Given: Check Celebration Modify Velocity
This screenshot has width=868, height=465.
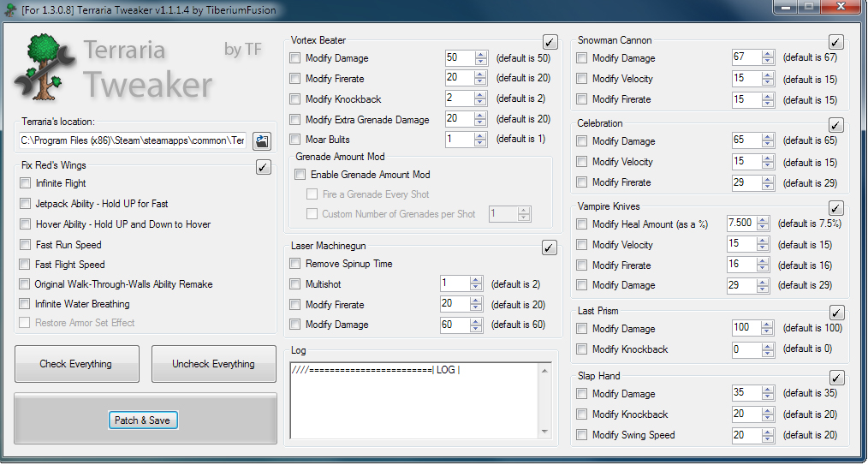Looking at the screenshot, I should pos(582,162).
